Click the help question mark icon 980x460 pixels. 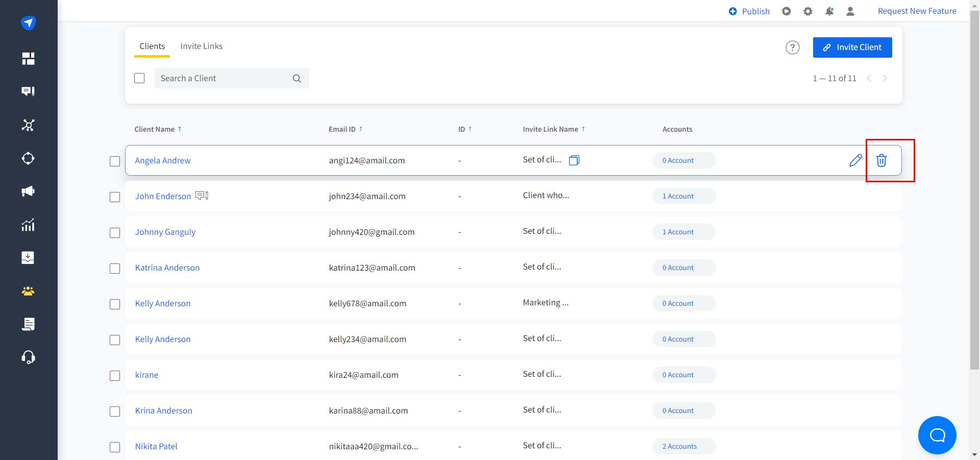tap(792, 47)
